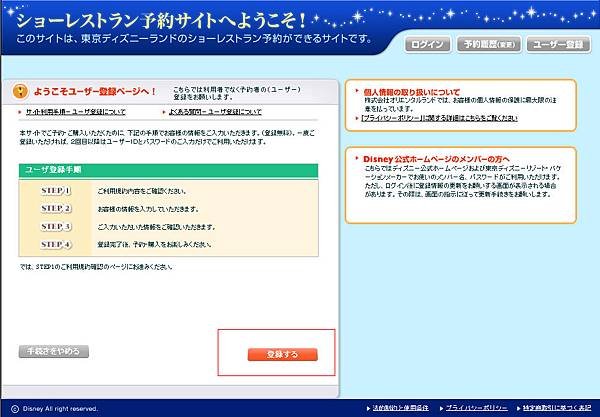Open footer 法的制約と使用条件 link
The image size is (600, 417).
[400, 408]
